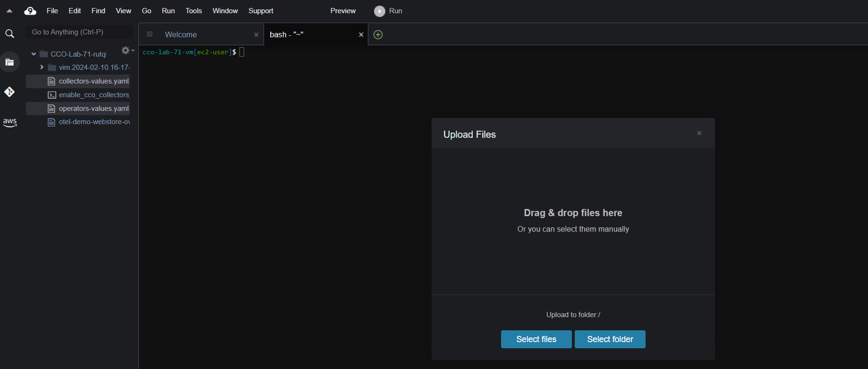The image size is (868, 369).
Task: Open the Go menu
Action: pyautogui.click(x=146, y=11)
